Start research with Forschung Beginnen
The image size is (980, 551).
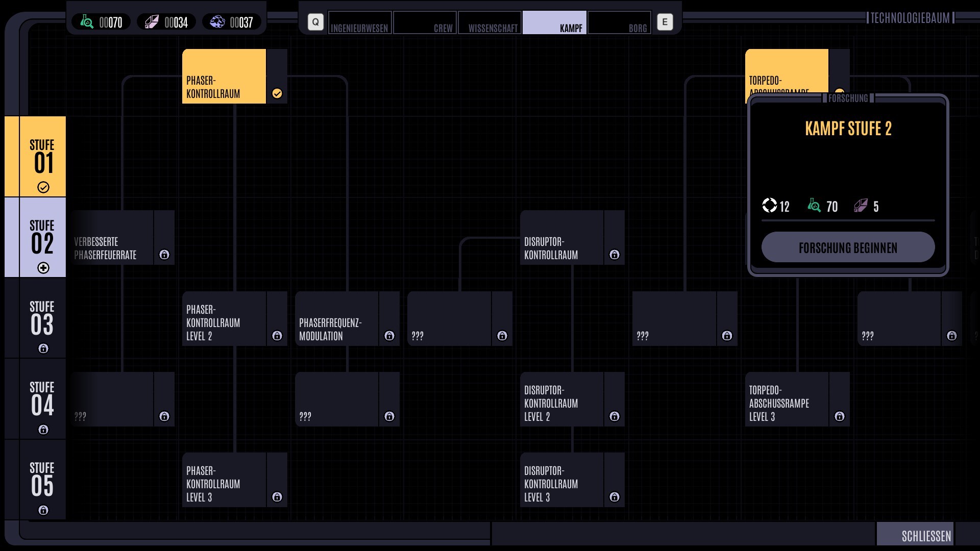click(848, 247)
